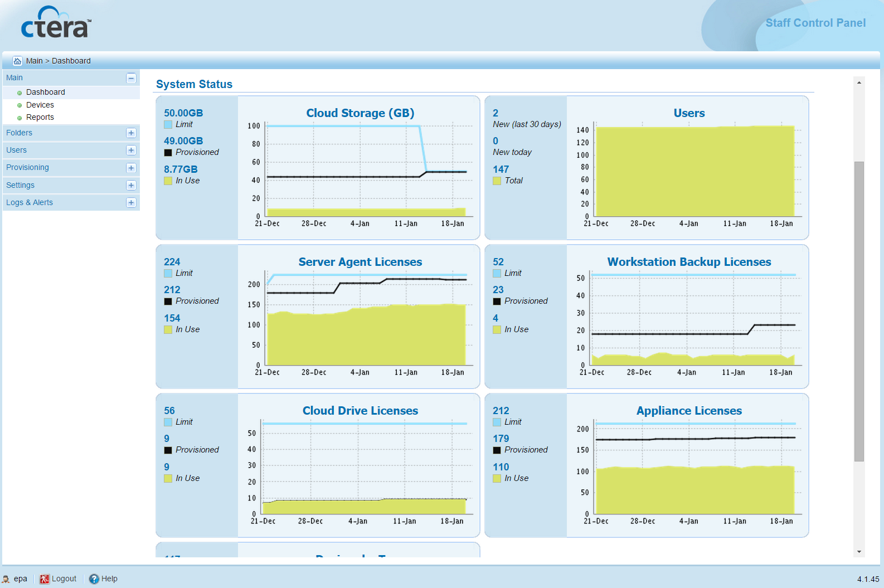Click the Workstation Backup Limit blue swatch
The image size is (884, 588).
497,274
